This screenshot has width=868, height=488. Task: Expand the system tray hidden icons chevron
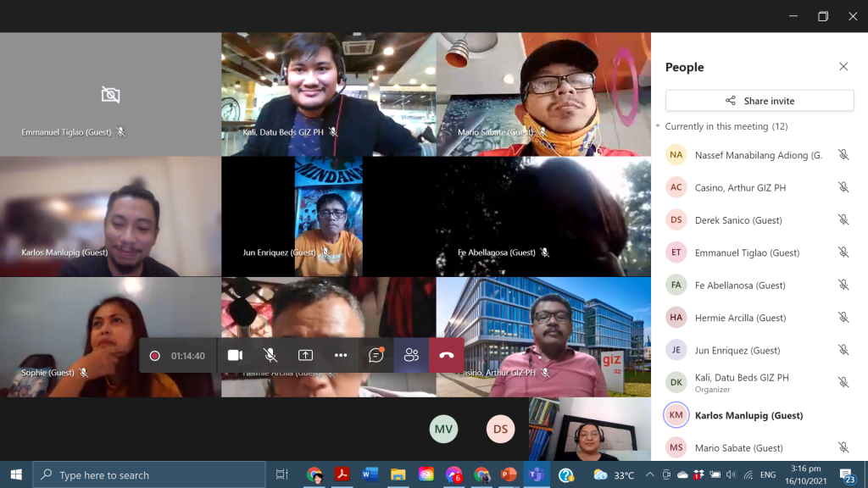click(x=649, y=475)
